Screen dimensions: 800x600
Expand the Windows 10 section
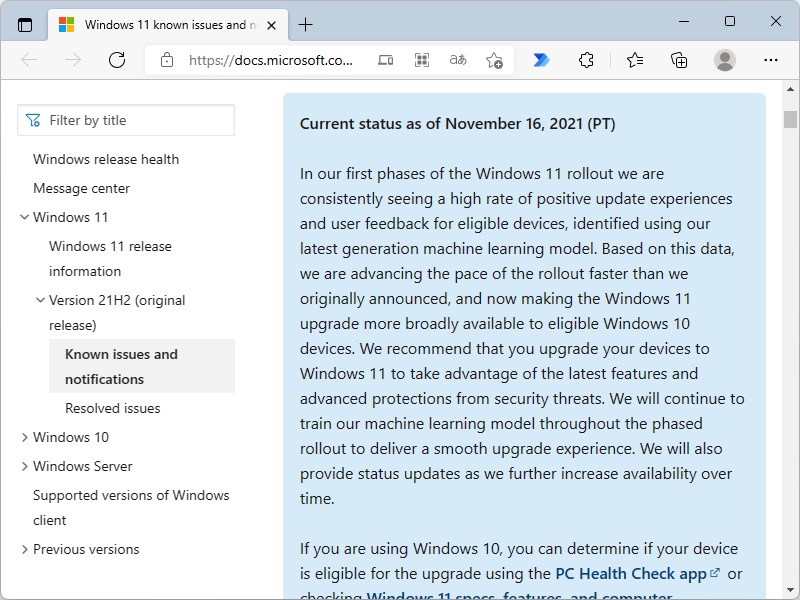pos(24,437)
